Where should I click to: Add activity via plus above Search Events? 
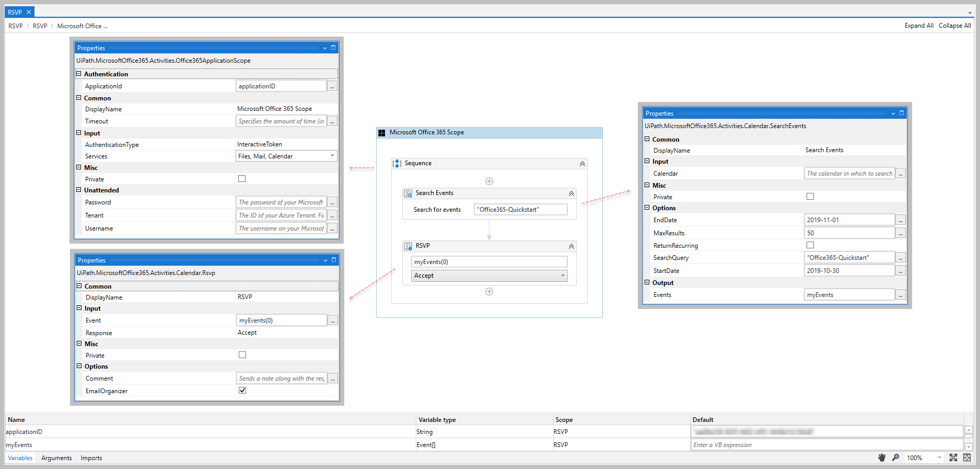[489, 181]
